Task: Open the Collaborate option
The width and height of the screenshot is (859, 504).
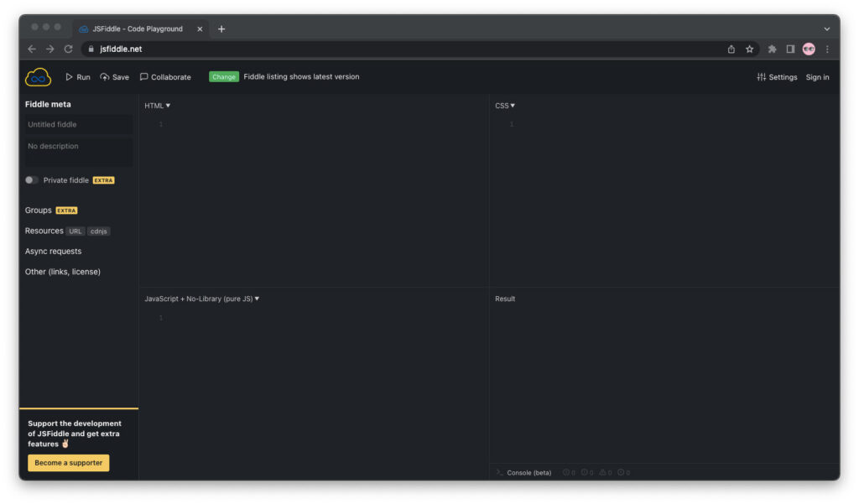Action: 165,77
